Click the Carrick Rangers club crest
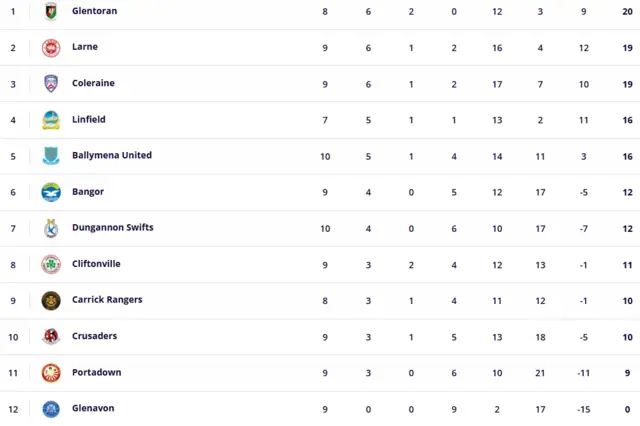This screenshot has width=640, height=426. tap(51, 300)
